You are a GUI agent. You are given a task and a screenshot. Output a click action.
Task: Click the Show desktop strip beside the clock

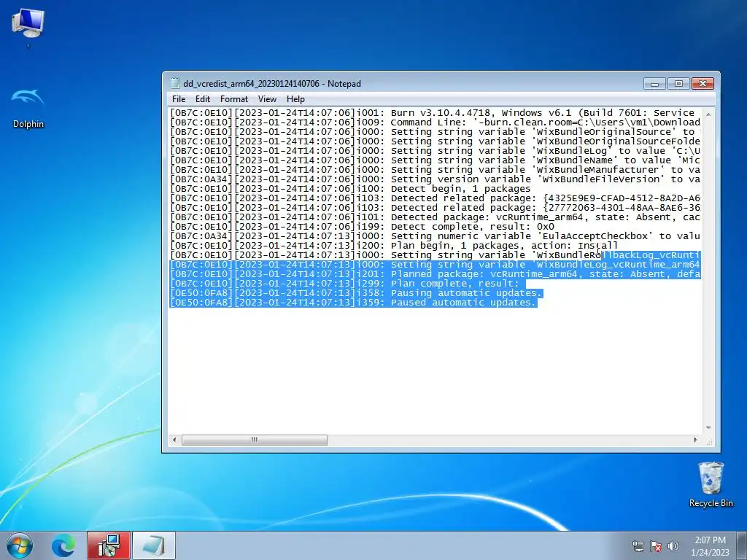[x=743, y=545]
